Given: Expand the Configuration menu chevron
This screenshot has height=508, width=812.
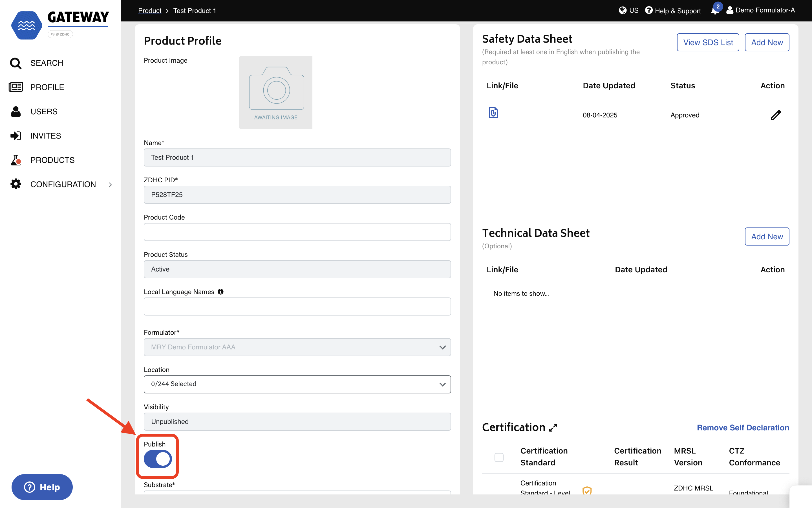Looking at the screenshot, I should [x=111, y=185].
